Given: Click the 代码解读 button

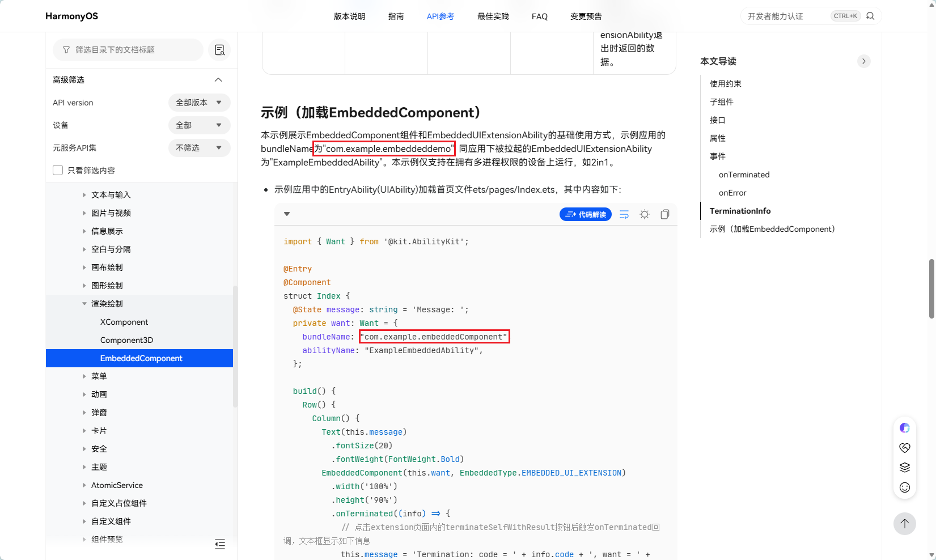Looking at the screenshot, I should [586, 214].
